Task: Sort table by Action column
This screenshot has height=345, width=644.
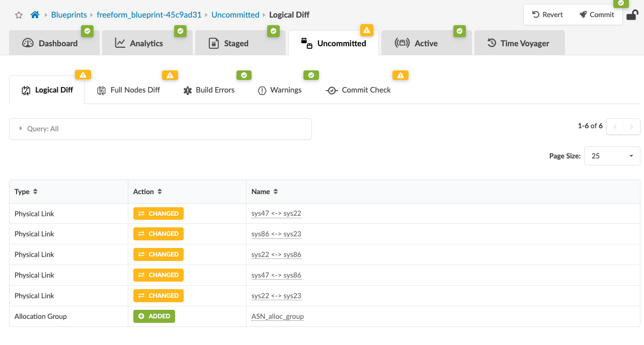Action: (x=159, y=192)
